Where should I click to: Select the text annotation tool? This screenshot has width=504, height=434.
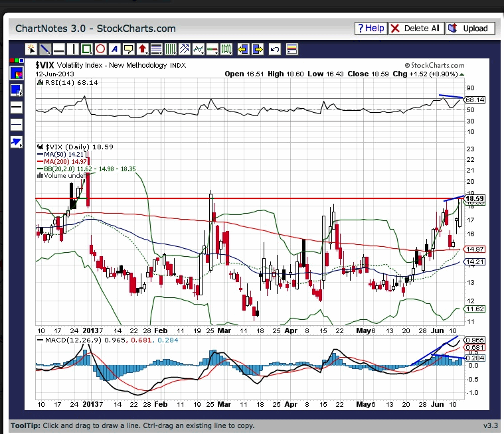(x=114, y=49)
